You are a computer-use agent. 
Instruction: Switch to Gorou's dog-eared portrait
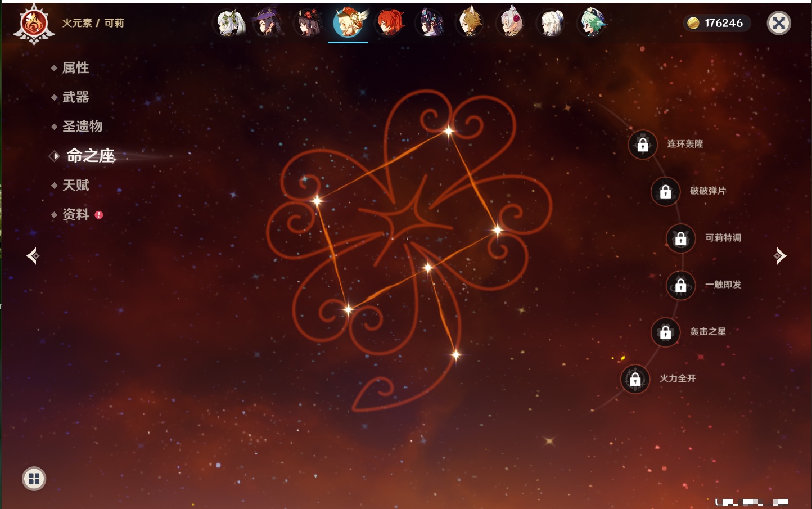coord(470,24)
